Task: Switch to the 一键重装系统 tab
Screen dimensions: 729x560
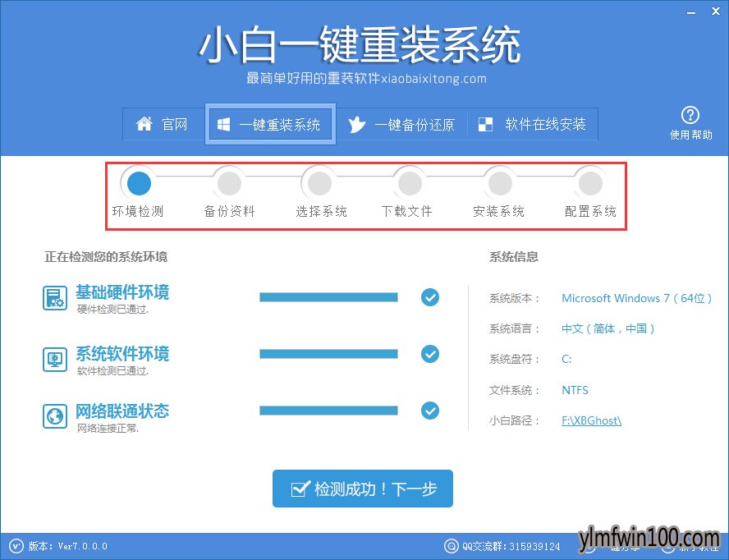Action: click(270, 124)
